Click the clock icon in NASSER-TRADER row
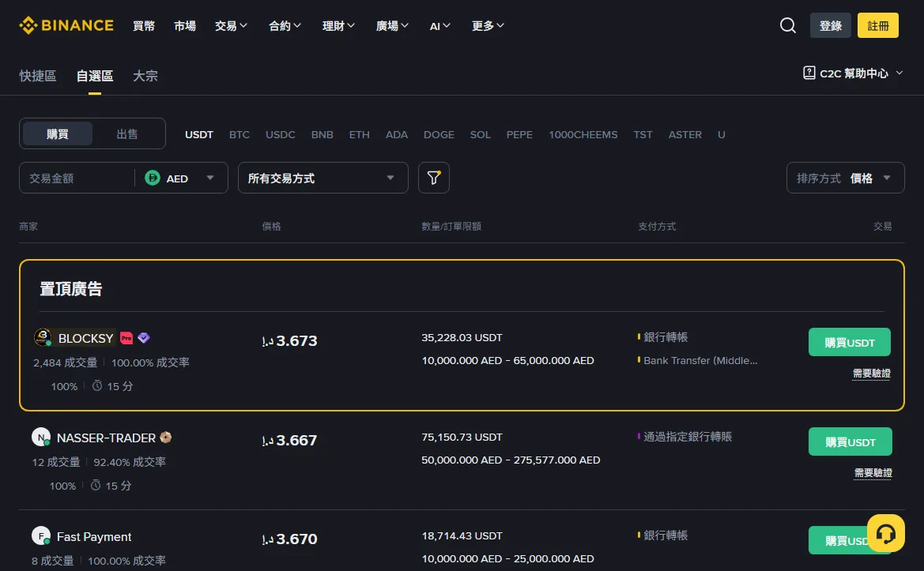The width and height of the screenshot is (924, 571). [x=96, y=485]
